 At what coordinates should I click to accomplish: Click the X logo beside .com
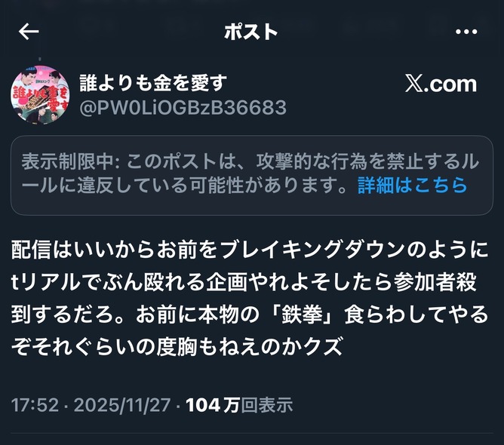tap(414, 84)
